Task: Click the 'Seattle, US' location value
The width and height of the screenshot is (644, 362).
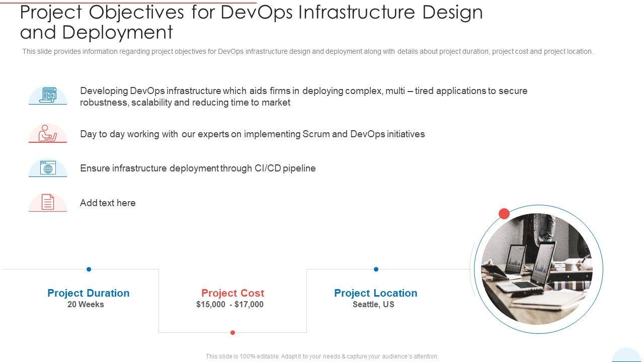Action: pos(373,305)
